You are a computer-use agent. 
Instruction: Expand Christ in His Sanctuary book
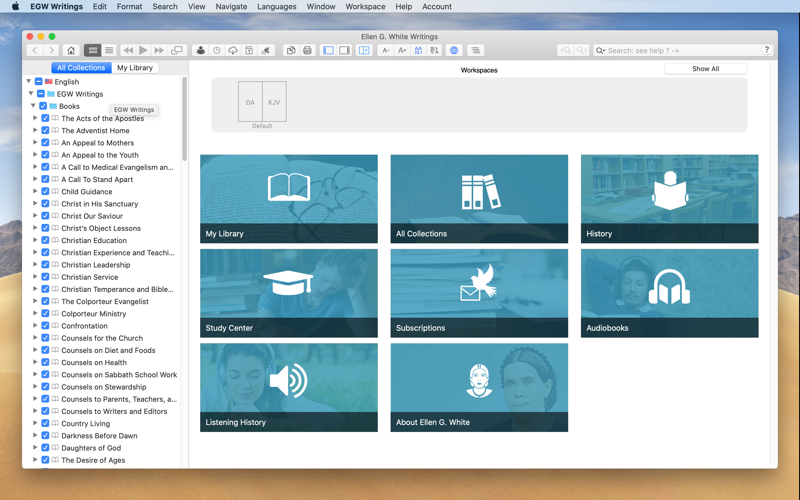point(35,204)
